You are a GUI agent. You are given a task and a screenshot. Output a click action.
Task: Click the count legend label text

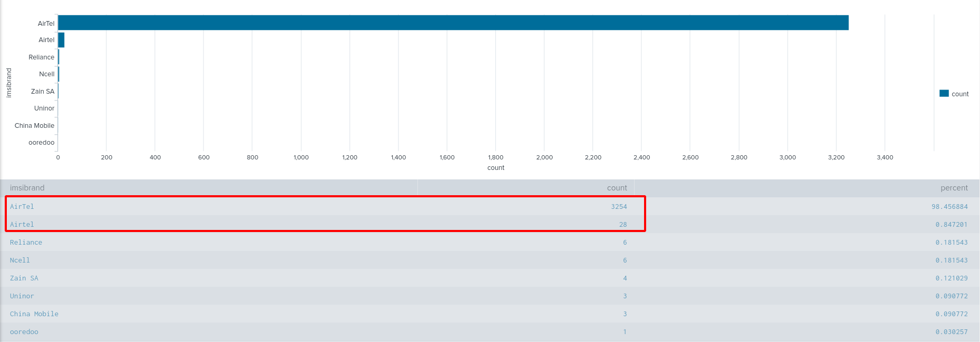[960, 94]
